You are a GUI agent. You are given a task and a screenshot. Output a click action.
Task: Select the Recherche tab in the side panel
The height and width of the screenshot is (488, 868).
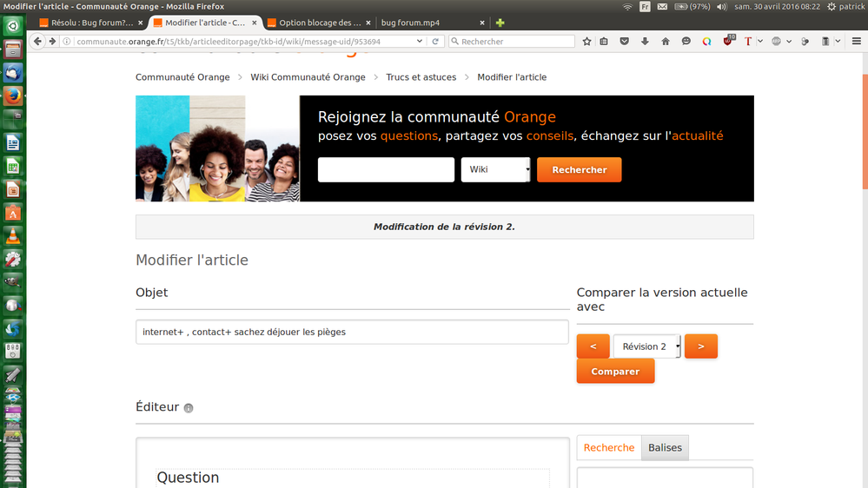tap(609, 447)
